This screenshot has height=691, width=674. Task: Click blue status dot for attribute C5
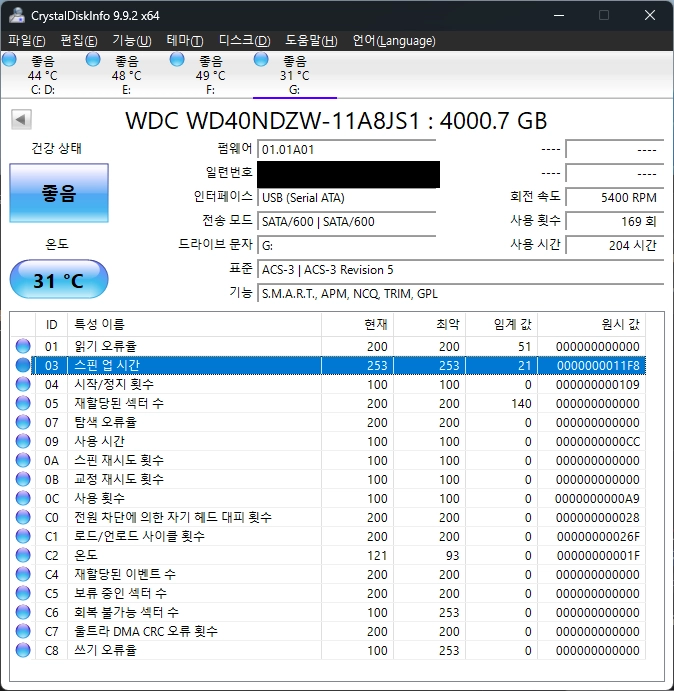coord(23,593)
